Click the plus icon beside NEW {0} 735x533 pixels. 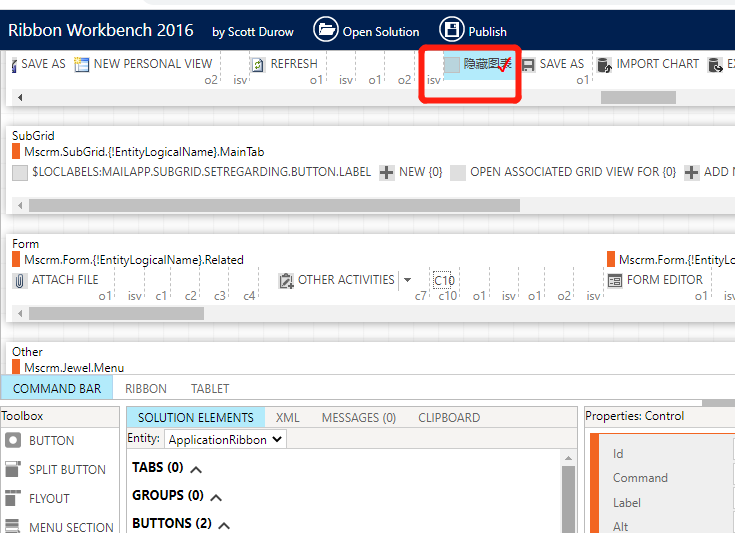pyautogui.click(x=387, y=173)
